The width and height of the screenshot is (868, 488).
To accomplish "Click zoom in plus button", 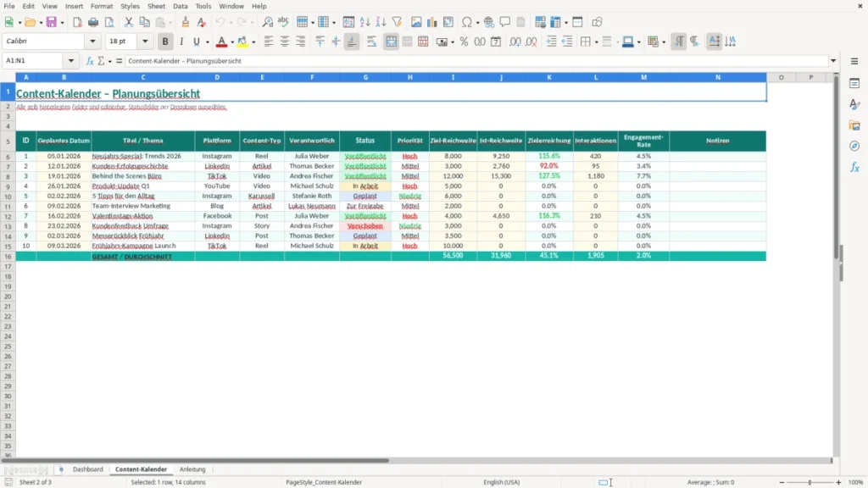I will (x=838, y=482).
